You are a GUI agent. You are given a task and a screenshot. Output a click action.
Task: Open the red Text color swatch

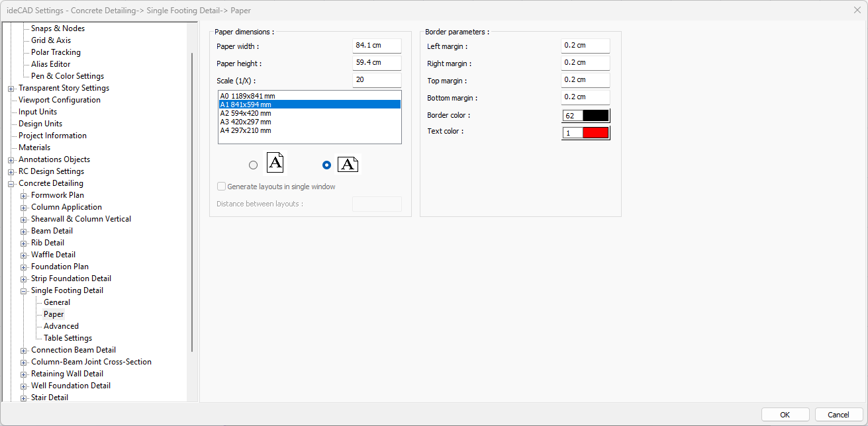(x=595, y=133)
